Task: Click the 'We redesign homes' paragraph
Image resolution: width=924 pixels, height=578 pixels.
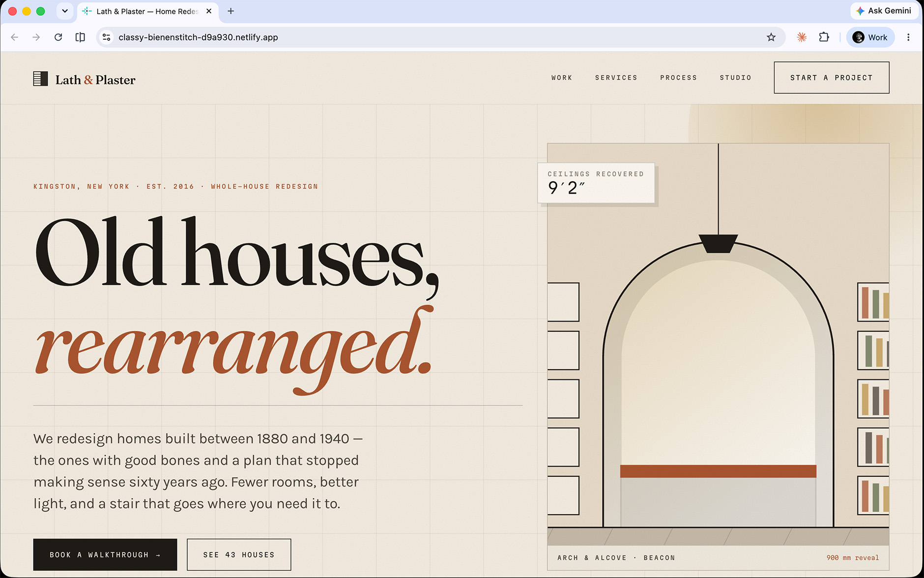Action: click(198, 471)
